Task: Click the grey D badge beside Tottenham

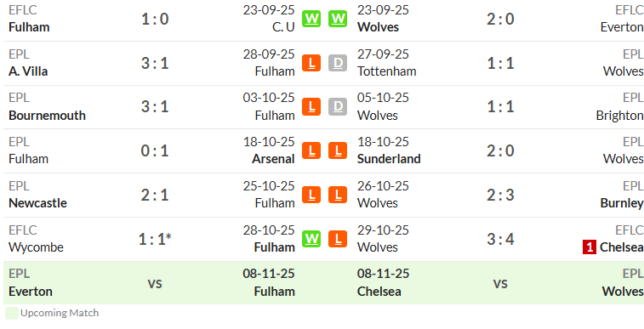Action: 338,63
